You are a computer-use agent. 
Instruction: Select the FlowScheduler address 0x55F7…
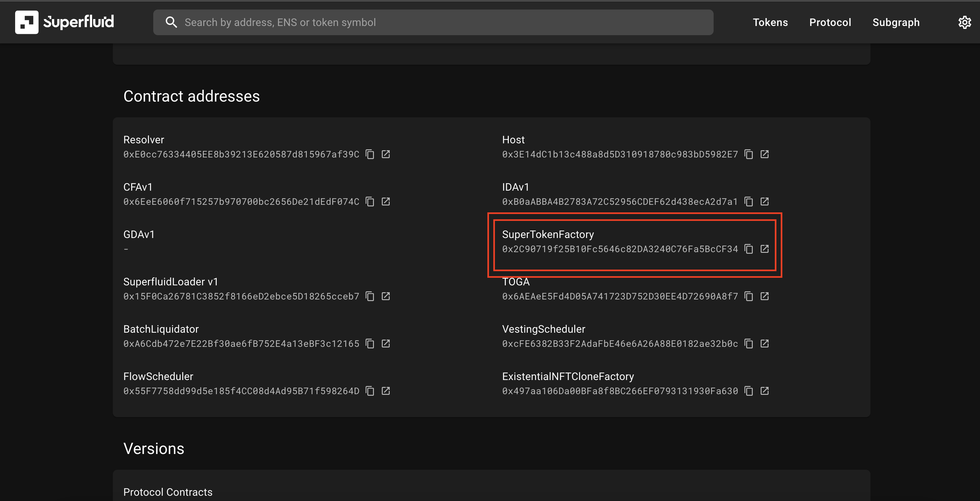[241, 391]
